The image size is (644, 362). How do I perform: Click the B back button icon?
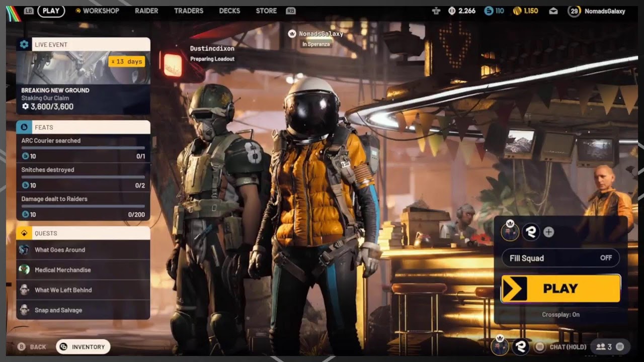[x=22, y=347]
